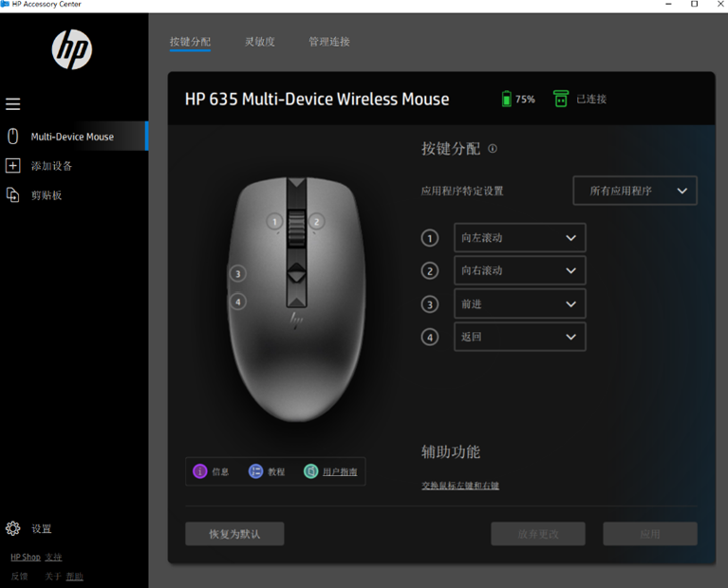Click the mouse product image
This screenshot has height=588, width=728.
click(296, 300)
